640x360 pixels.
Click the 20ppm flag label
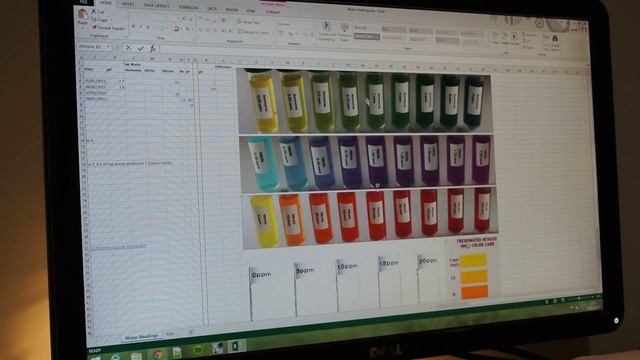[428, 260]
